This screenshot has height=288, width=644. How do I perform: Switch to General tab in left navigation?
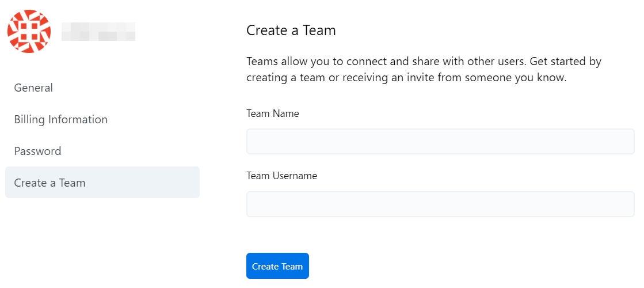[x=33, y=88]
